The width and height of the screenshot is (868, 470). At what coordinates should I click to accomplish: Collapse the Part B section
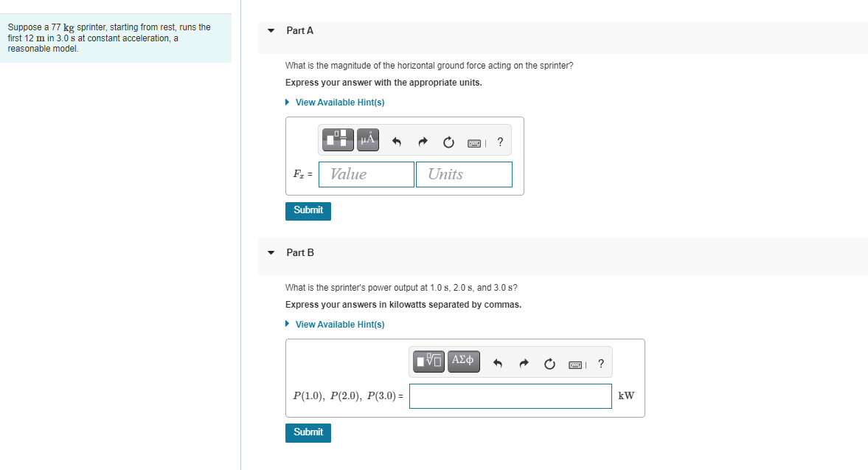coord(271,252)
